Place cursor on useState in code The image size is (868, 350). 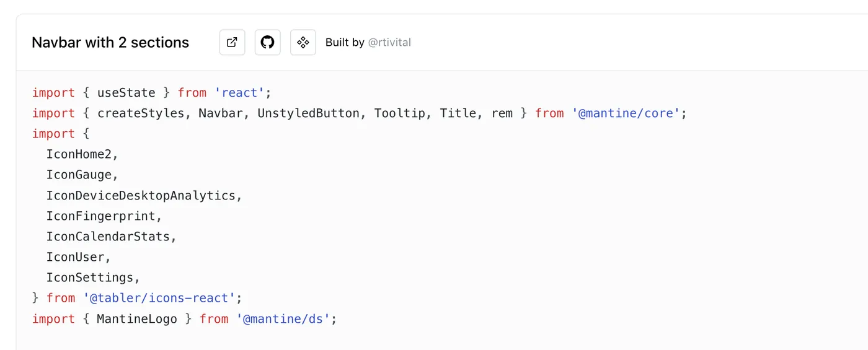point(126,93)
